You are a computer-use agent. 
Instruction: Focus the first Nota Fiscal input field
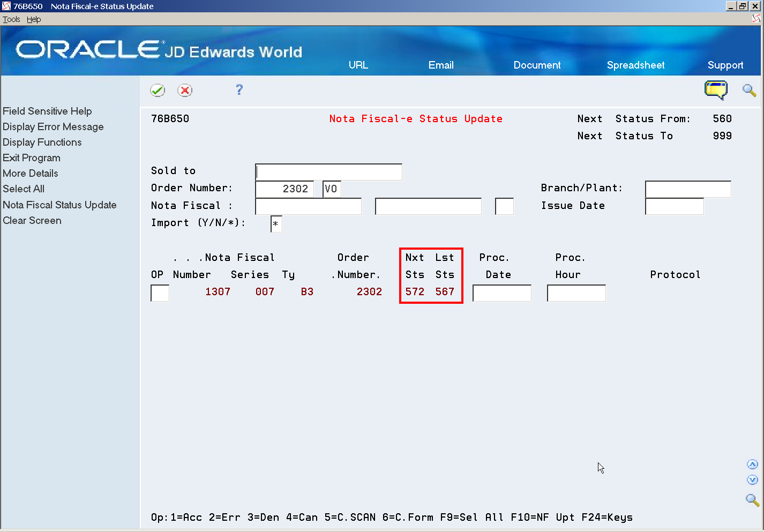click(x=309, y=206)
